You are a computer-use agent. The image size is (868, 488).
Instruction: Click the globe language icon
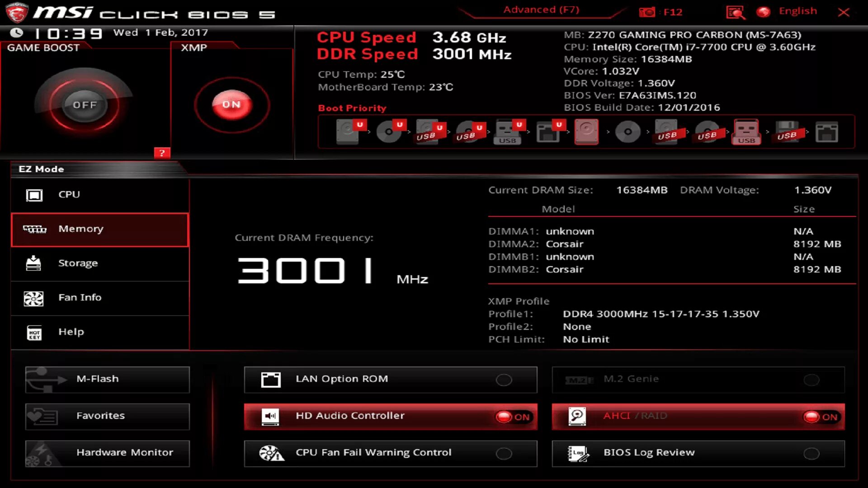[764, 12]
